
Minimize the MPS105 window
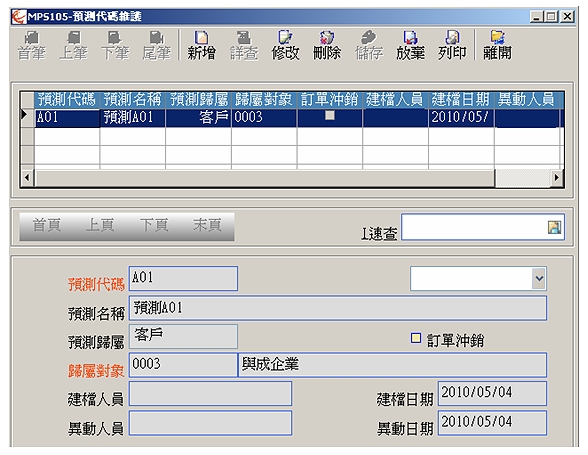[x=537, y=17]
